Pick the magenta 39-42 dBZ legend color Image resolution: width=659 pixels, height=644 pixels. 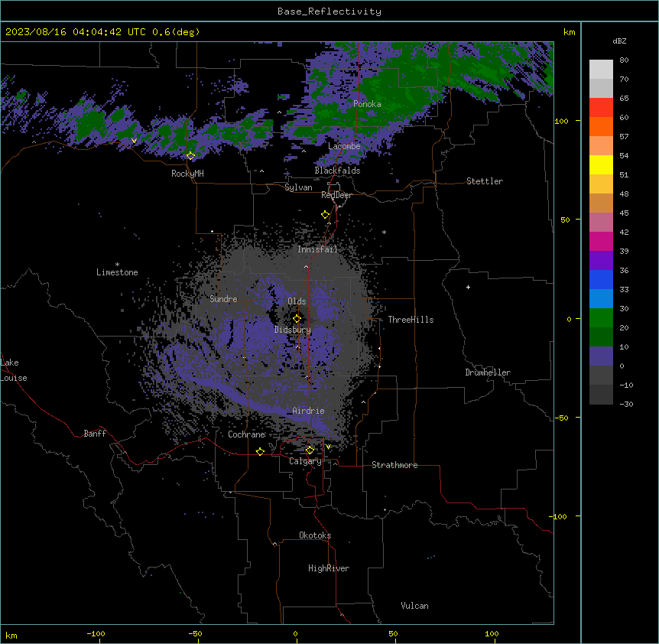click(601, 241)
